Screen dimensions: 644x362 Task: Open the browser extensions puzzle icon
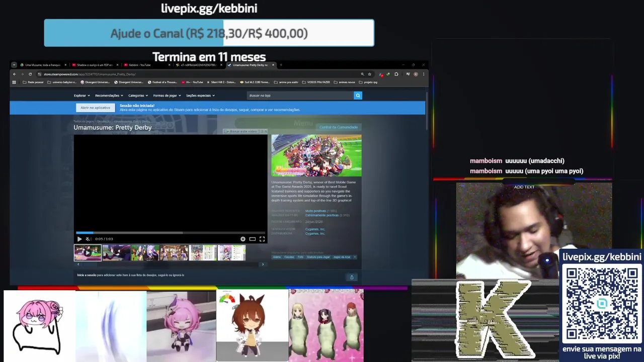point(396,74)
